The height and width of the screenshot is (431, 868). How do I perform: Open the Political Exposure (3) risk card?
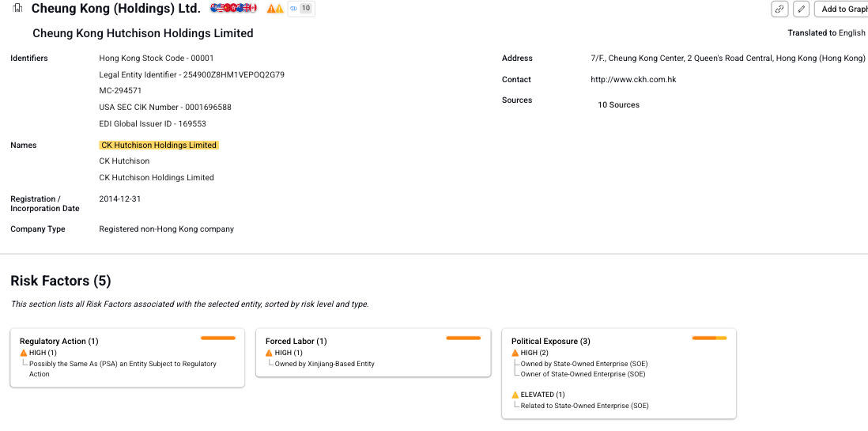pyautogui.click(x=619, y=373)
